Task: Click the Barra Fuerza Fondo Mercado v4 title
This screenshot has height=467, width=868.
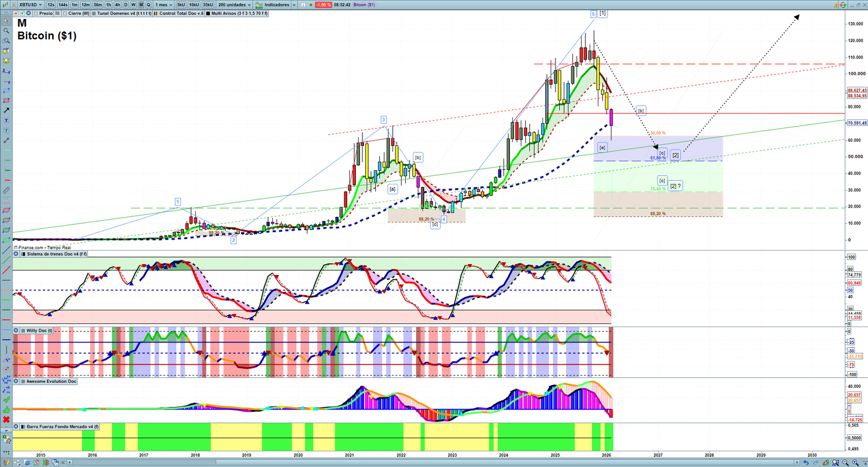Action: pos(62,427)
